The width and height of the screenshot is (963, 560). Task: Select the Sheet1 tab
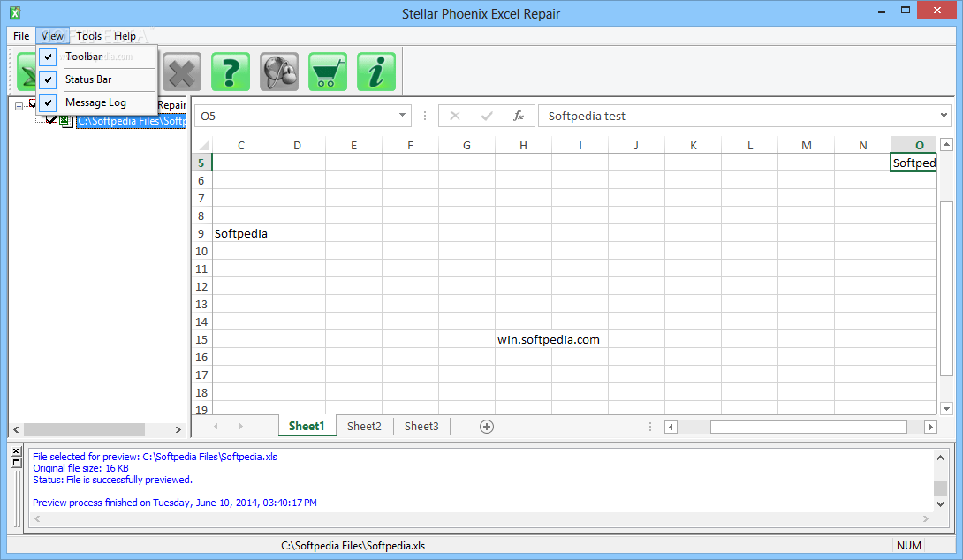(307, 426)
